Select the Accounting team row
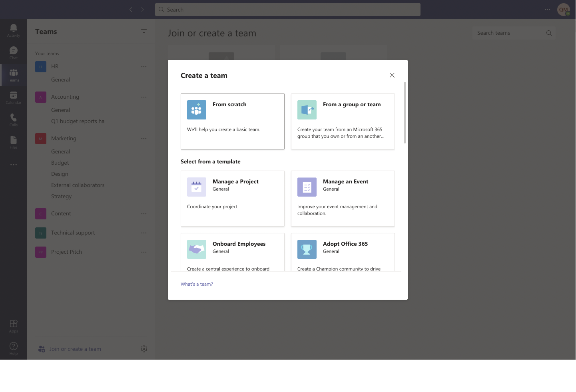 (x=91, y=97)
